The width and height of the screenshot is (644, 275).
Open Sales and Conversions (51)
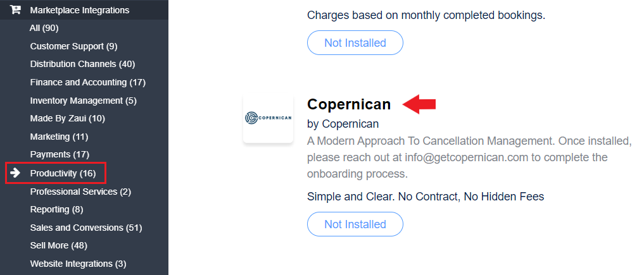86,228
